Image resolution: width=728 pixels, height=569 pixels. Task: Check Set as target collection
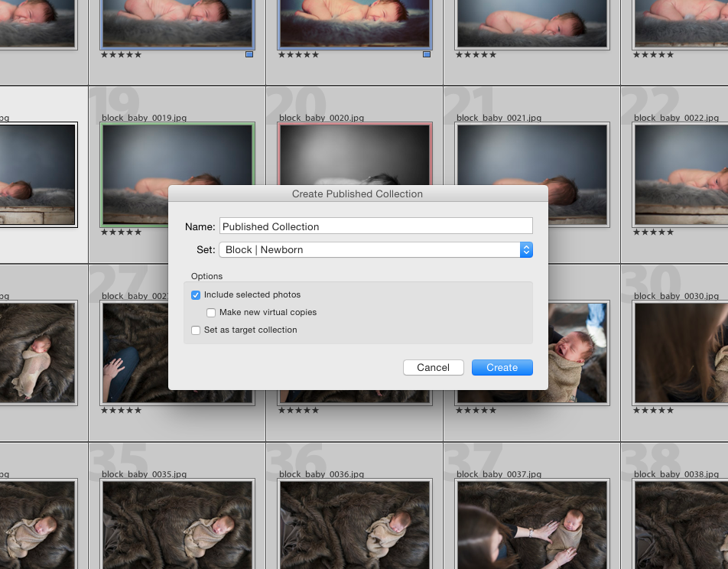point(196,330)
